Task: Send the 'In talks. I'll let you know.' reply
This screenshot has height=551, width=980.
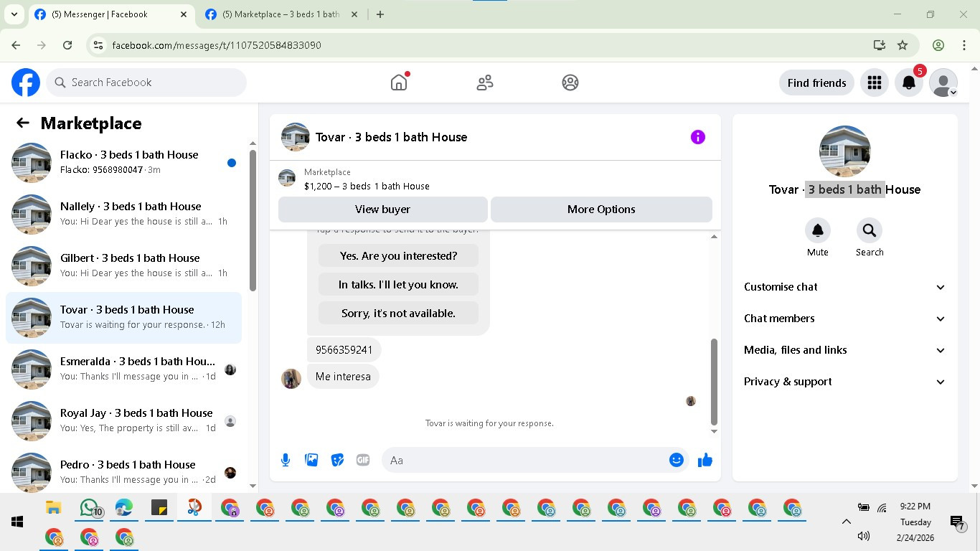Action: tap(398, 285)
